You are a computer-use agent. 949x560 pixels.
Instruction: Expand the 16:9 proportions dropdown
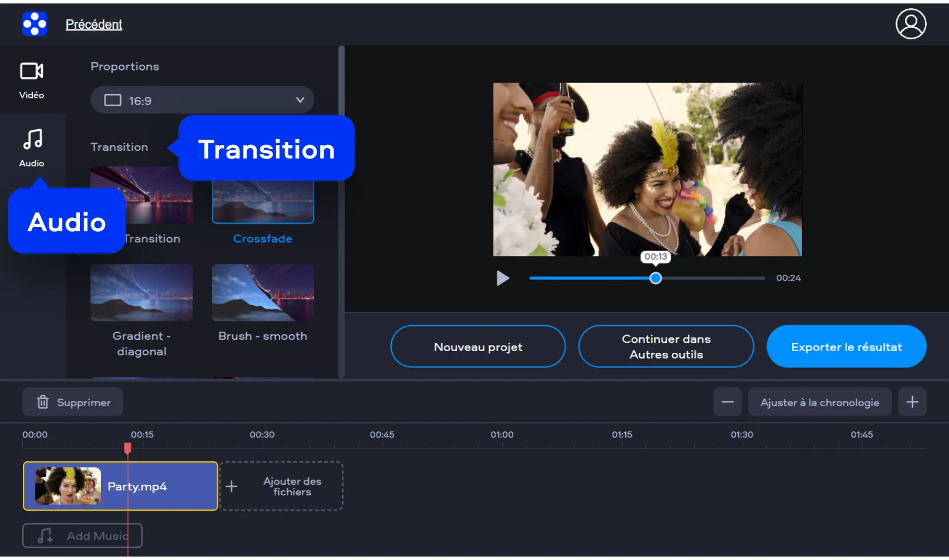(x=201, y=100)
